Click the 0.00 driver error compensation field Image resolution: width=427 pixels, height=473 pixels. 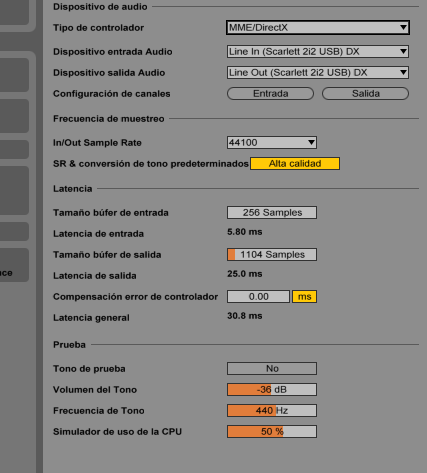pos(258,297)
